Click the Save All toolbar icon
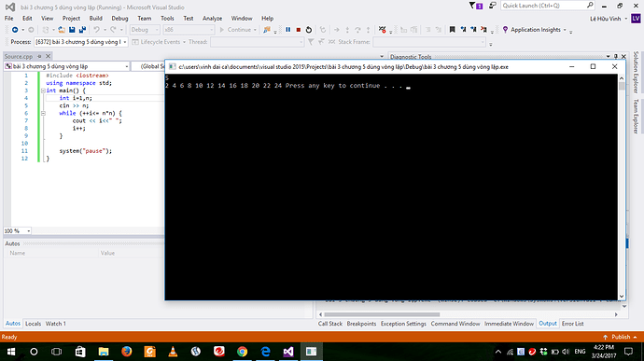 pos(82,30)
